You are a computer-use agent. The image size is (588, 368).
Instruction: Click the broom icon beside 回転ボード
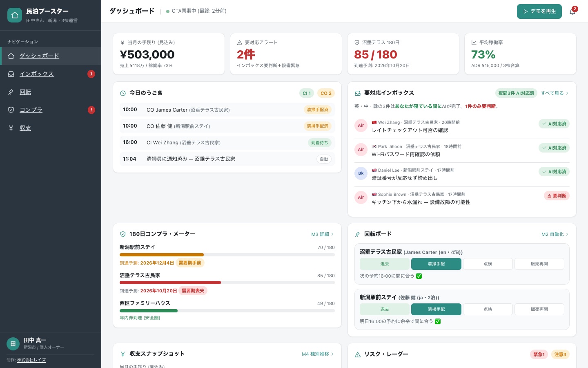(x=358, y=234)
